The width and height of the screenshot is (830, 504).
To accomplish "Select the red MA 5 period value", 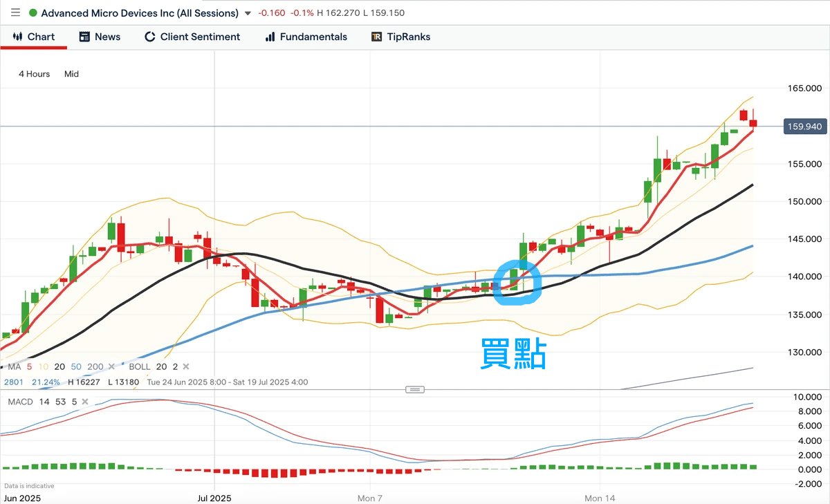I will [30, 366].
